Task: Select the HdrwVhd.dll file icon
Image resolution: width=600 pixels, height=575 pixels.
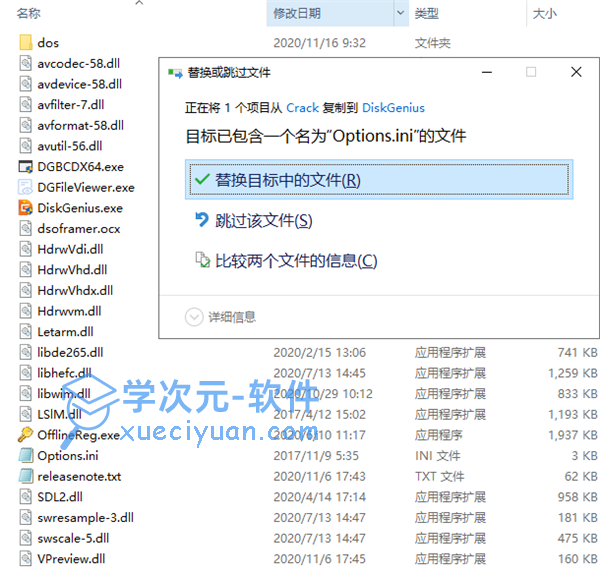Action: [x=26, y=270]
